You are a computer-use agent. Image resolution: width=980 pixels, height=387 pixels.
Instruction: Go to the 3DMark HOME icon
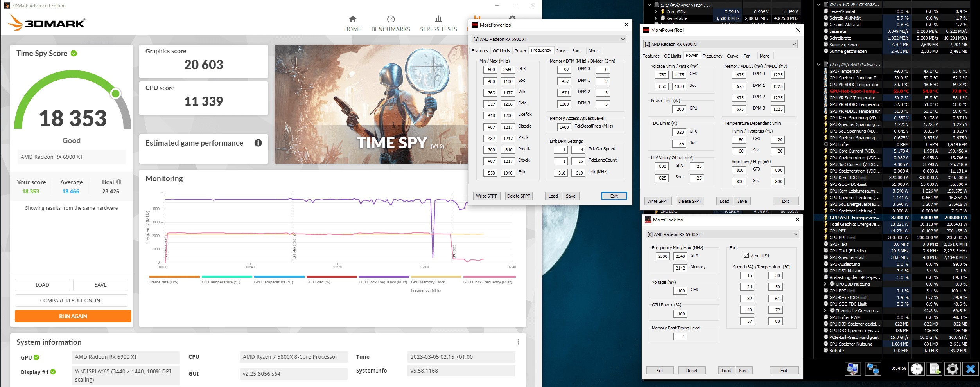click(x=353, y=19)
